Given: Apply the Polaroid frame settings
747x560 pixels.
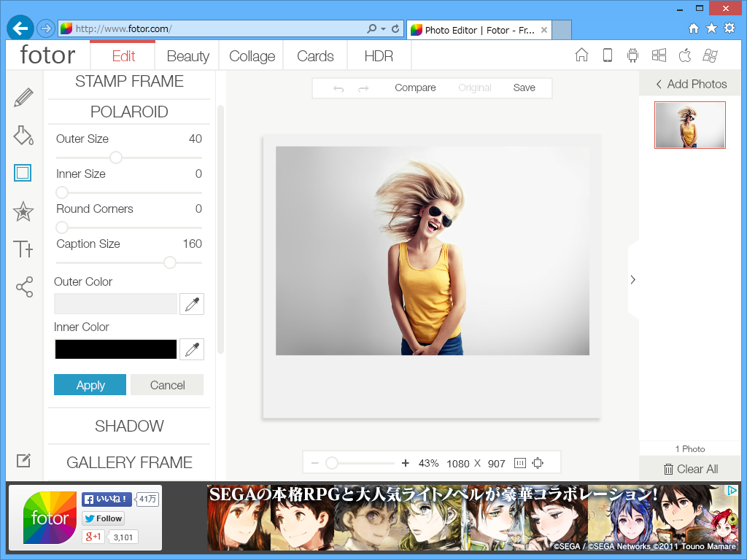Looking at the screenshot, I should pyautogui.click(x=90, y=384).
